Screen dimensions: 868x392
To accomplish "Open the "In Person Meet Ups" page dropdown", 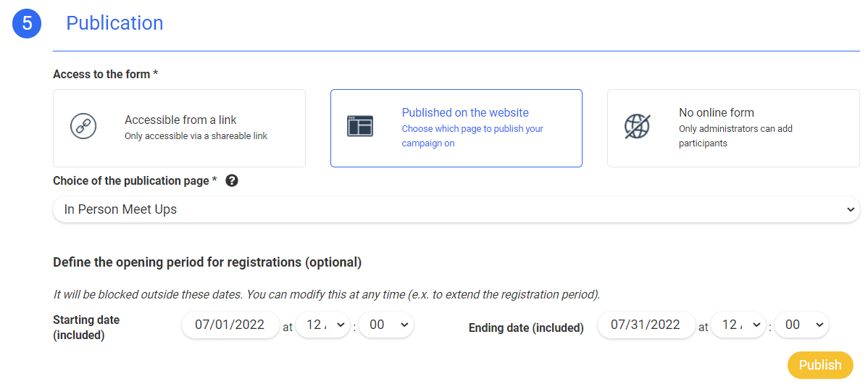I will pos(456,209).
